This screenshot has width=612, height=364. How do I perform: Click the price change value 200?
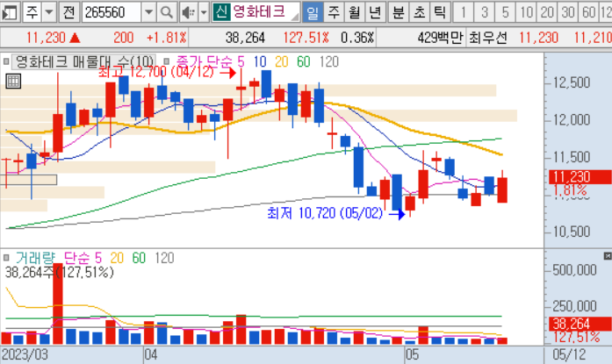[x=123, y=38]
